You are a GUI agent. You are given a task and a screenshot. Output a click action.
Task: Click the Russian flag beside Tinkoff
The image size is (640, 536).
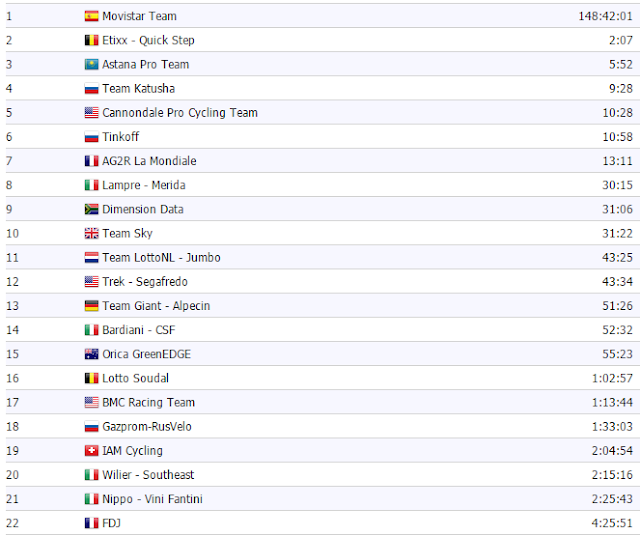(91, 137)
